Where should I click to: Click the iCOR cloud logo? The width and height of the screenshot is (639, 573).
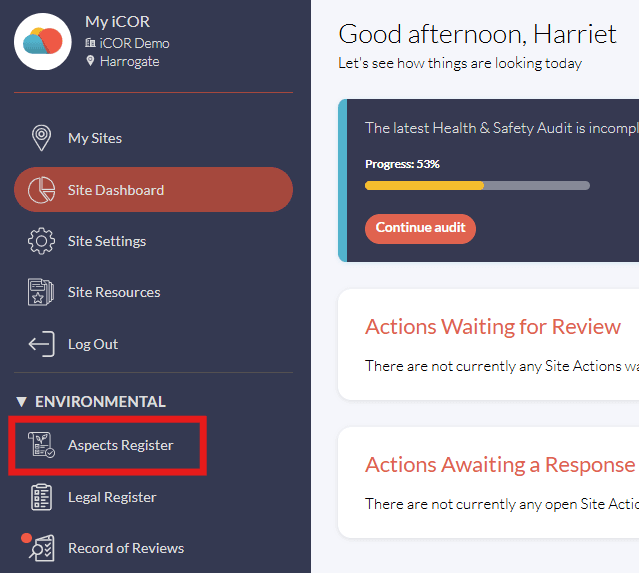coord(43,42)
